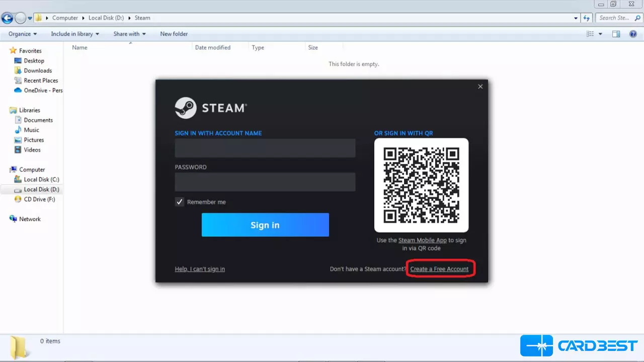Click the Explorer Back navigation arrow
Viewport: 644px width, 362px height.
point(7,18)
